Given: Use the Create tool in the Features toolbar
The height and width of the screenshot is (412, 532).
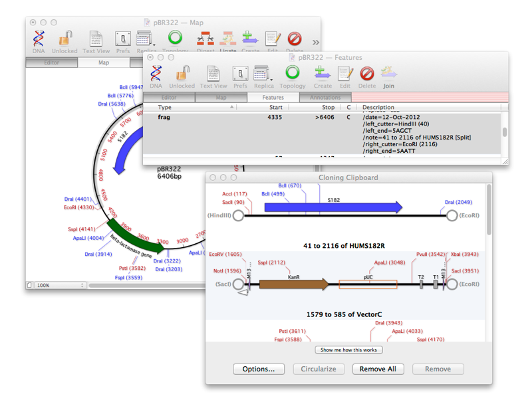Looking at the screenshot, I should [x=323, y=75].
